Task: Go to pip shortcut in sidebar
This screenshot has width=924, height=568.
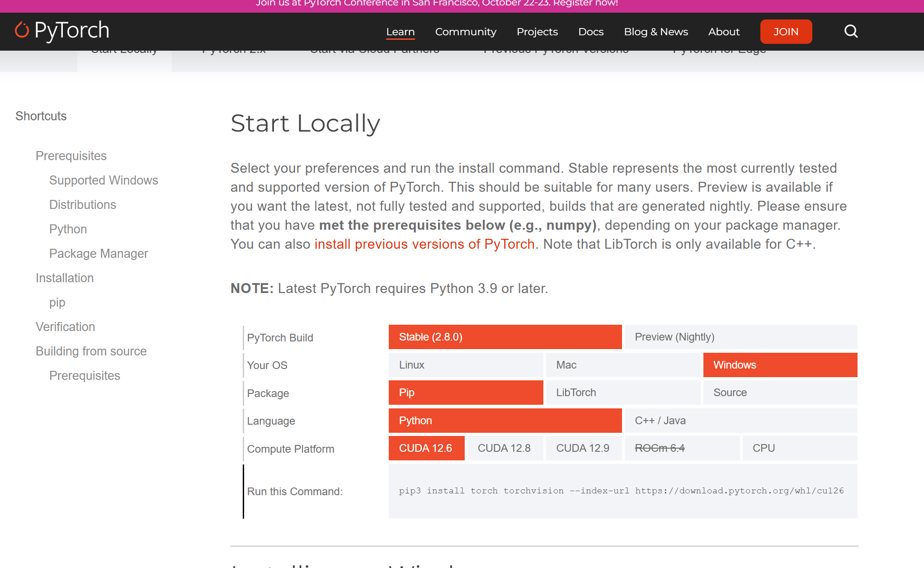Action: click(x=57, y=303)
